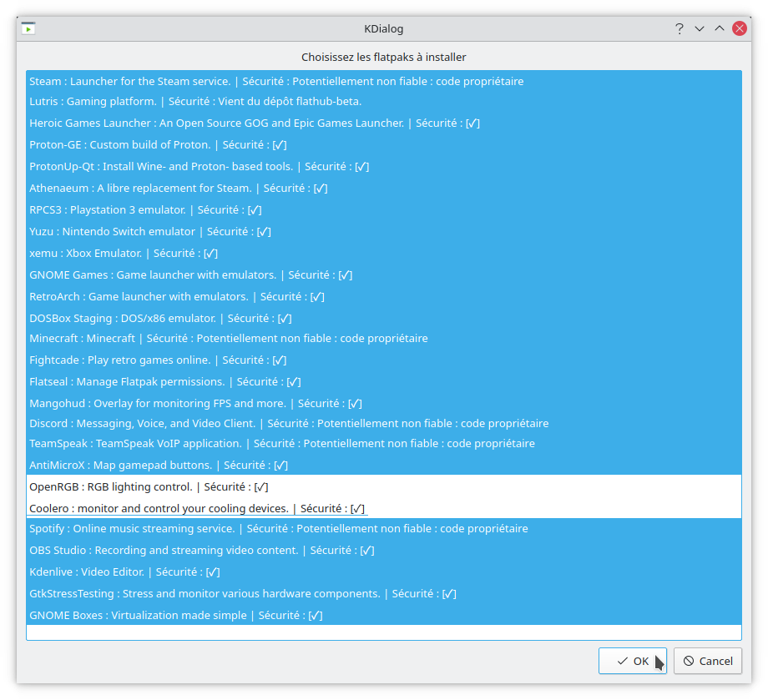Image resolution: width=768 pixels, height=700 pixels.
Task: Select the Minecraft row
Action: (384, 338)
